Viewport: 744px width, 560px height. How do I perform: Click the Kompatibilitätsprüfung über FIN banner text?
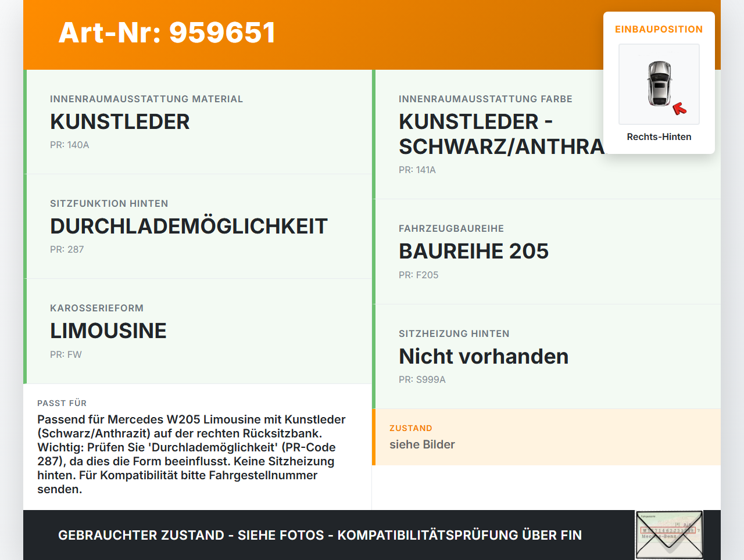(x=320, y=535)
